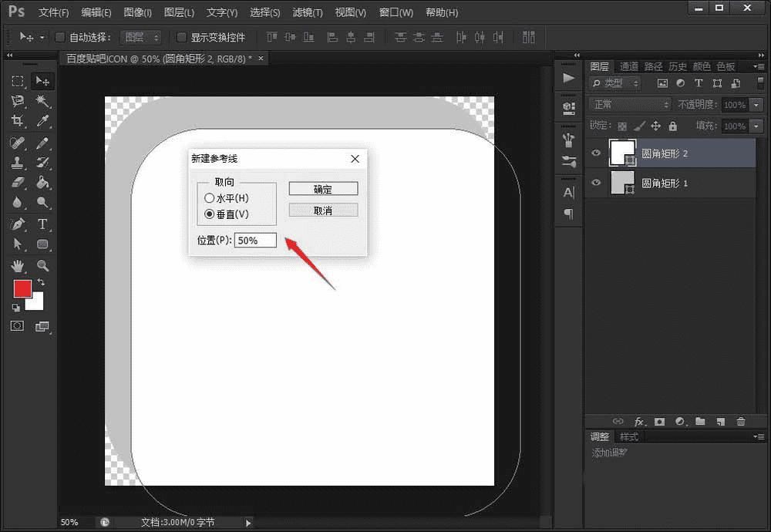Image resolution: width=771 pixels, height=532 pixels.
Task: Select the Type tool in toolbar
Action: pos(42,224)
